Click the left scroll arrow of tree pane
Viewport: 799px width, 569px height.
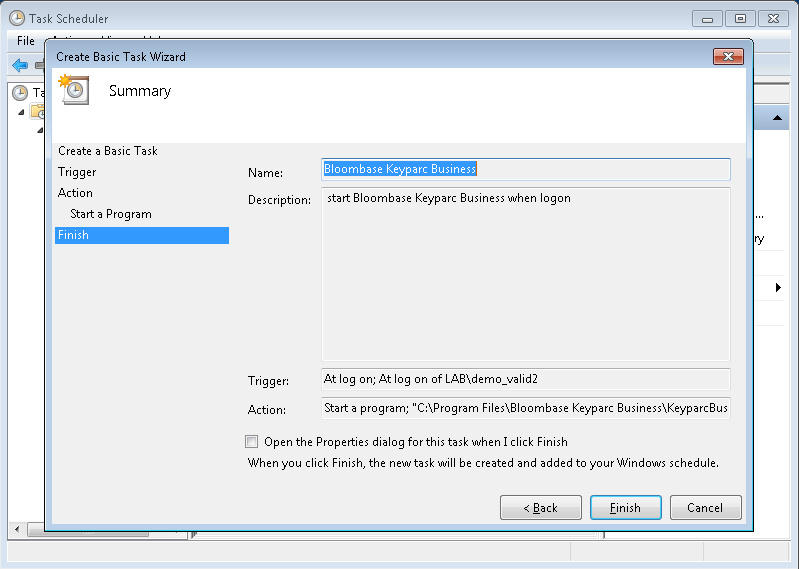pyautogui.click(x=17, y=529)
